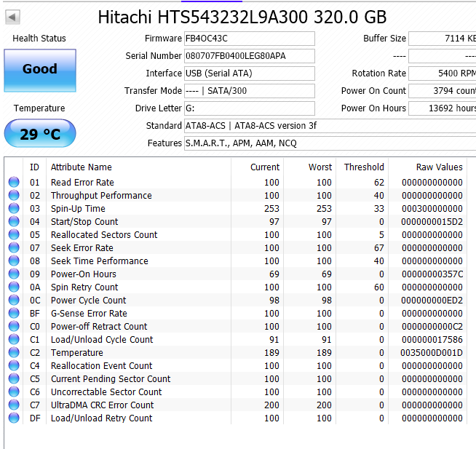The image size is (476, 449).
Task: Select the G-Sense Error Rate attribute name
Action: coord(89,314)
